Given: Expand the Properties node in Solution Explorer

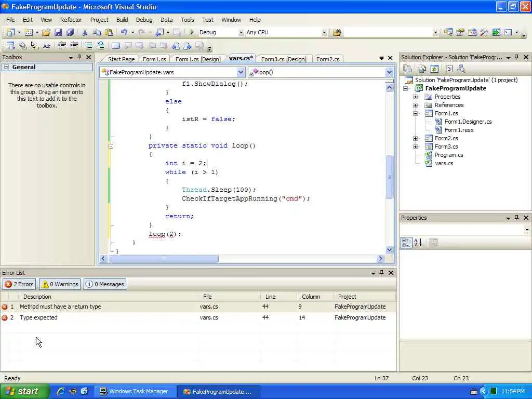Looking at the screenshot, I should click(415, 97).
